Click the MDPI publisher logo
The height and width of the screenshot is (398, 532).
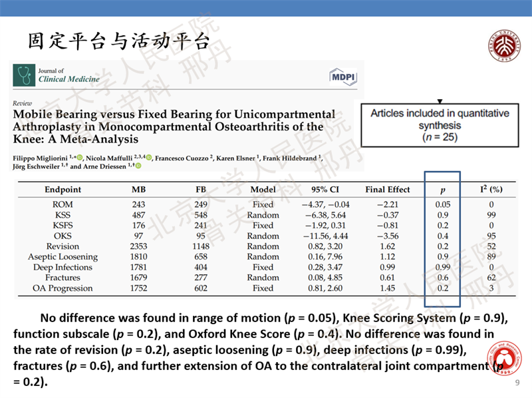[343, 77]
